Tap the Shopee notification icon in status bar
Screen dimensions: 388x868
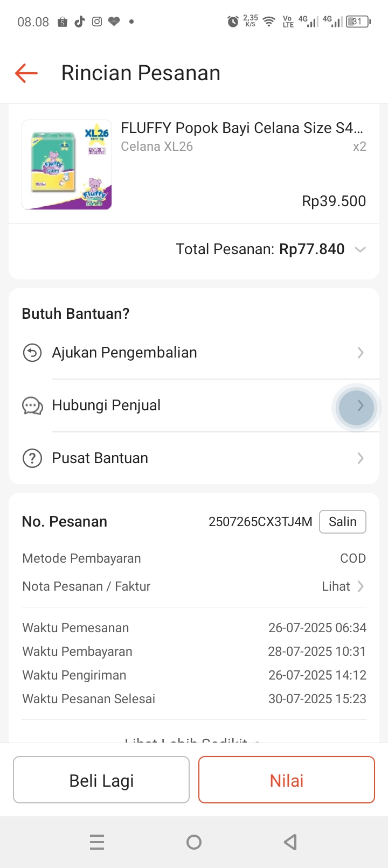click(x=63, y=22)
